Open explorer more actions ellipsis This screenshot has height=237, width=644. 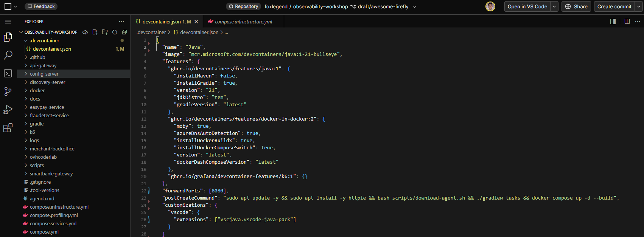(121, 22)
